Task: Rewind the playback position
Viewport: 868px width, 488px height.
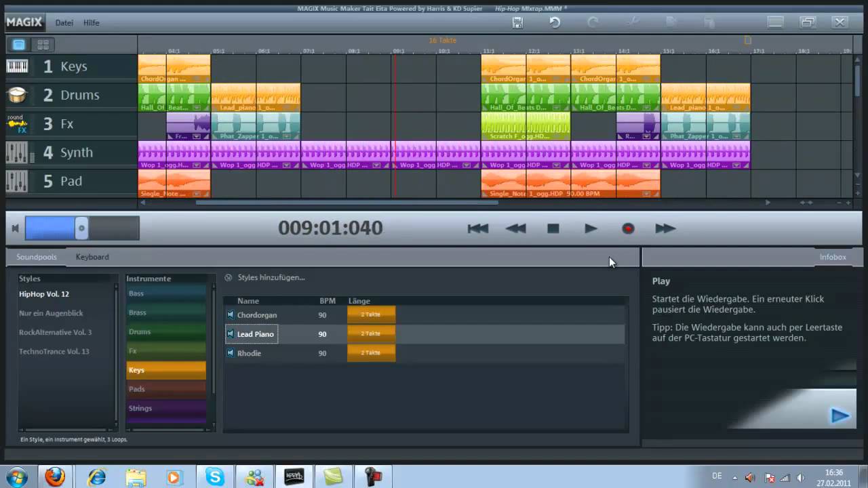Action: pos(516,228)
